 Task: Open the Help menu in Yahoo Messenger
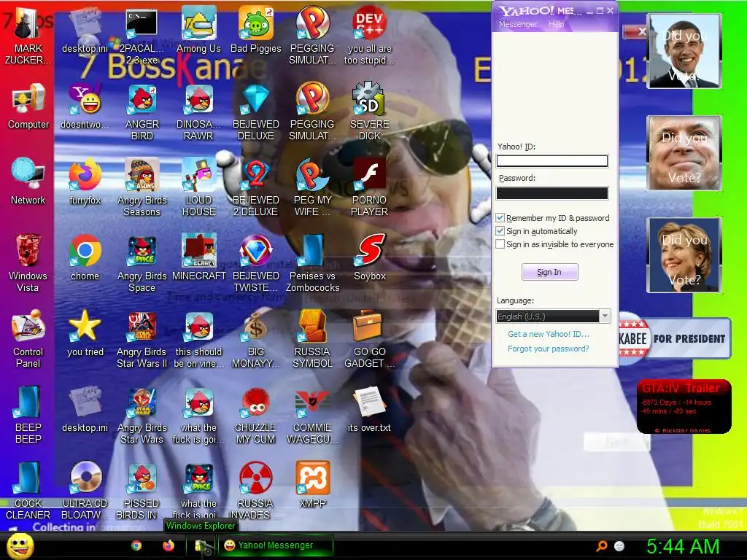(556, 24)
